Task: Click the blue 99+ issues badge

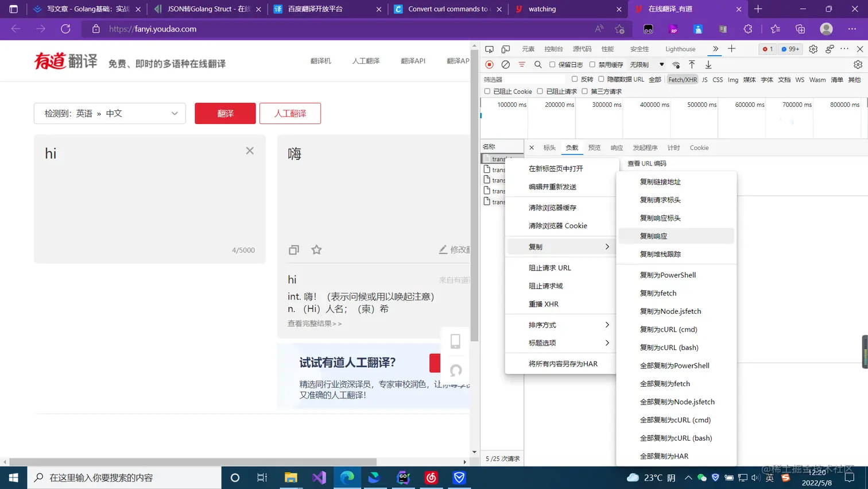Action: coord(790,49)
